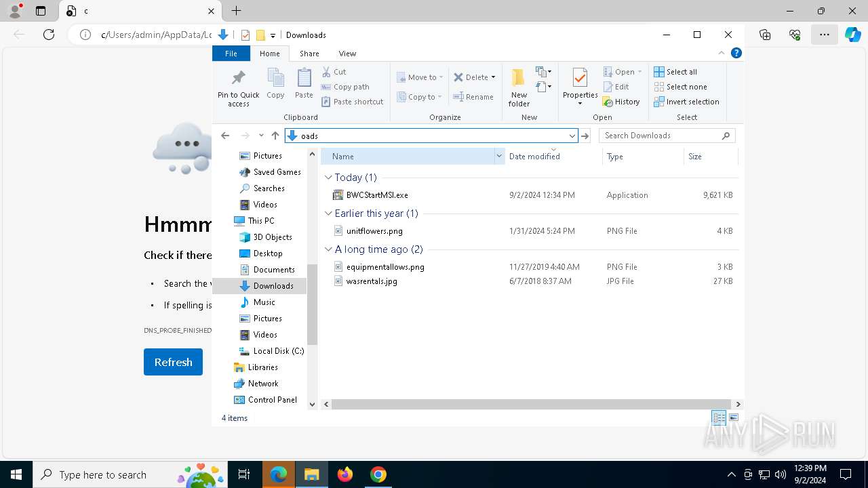The width and height of the screenshot is (868, 488).
Task: Click Paste shortcut
Action: [353, 102]
